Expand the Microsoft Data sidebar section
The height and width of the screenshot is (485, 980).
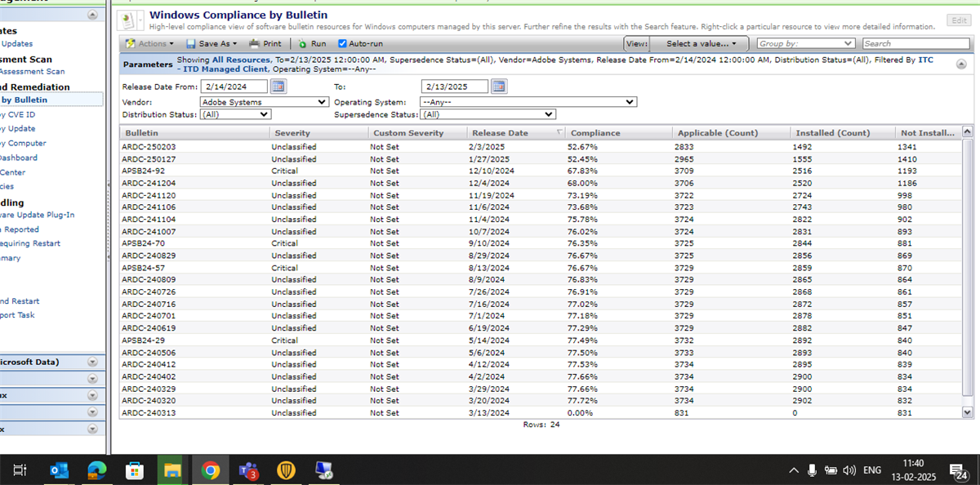91,362
